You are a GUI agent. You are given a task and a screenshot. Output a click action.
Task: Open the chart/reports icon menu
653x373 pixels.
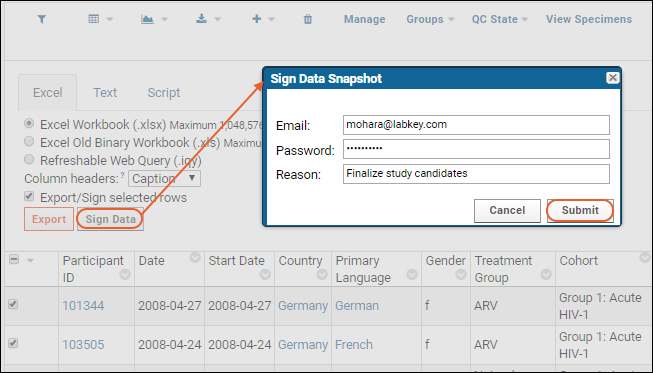[154, 19]
